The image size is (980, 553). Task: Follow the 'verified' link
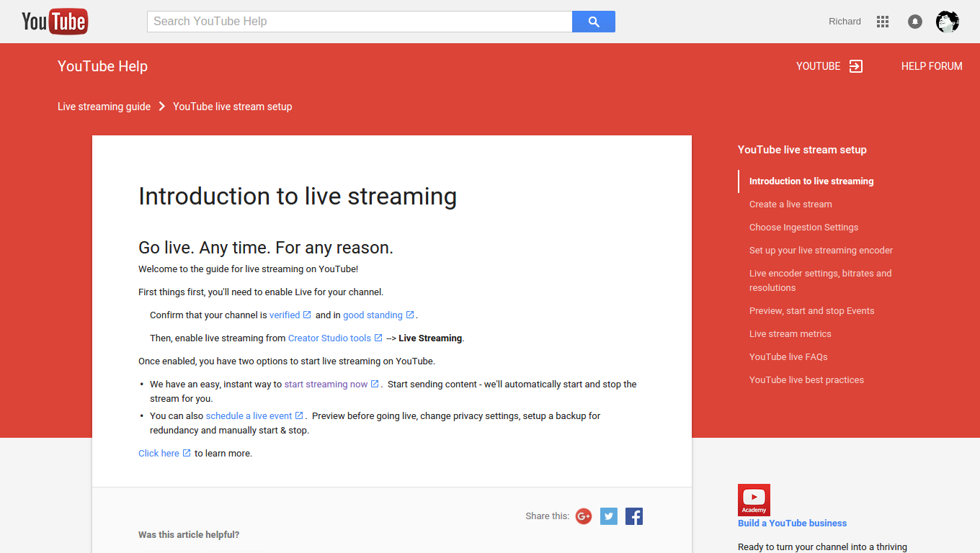click(285, 315)
